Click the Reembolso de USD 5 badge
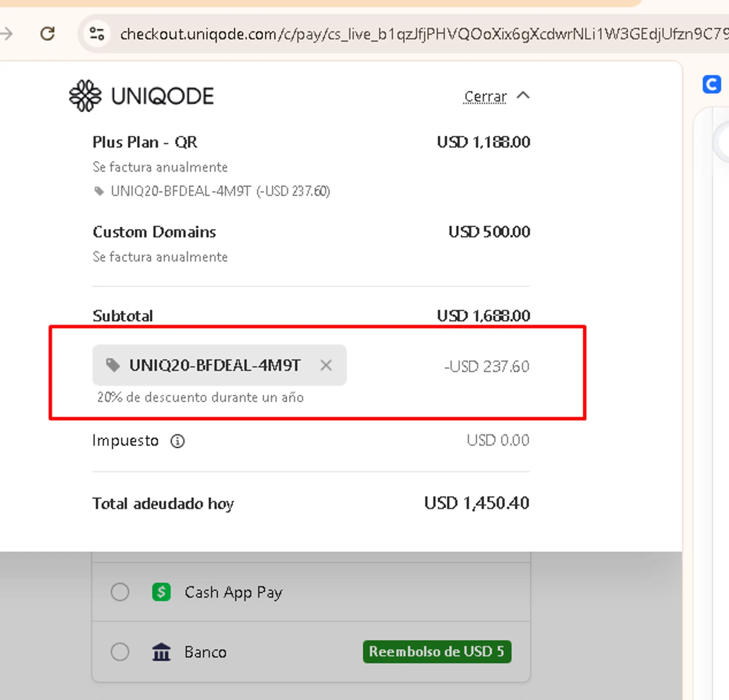 point(437,651)
